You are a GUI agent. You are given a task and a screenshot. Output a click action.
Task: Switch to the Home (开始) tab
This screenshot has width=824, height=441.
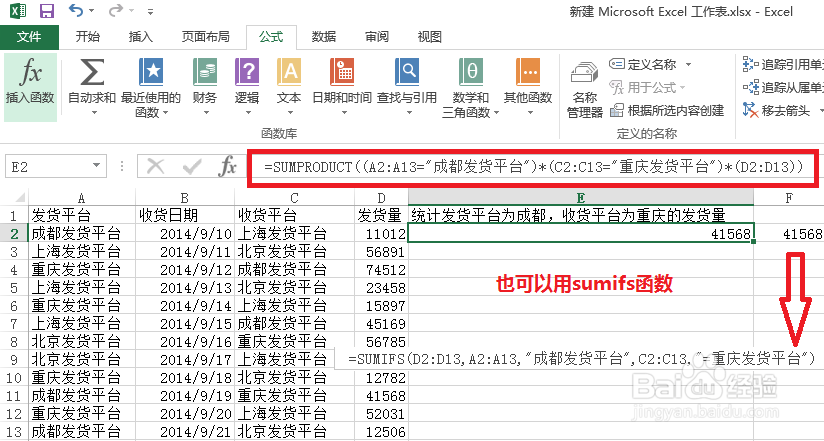click(87, 37)
